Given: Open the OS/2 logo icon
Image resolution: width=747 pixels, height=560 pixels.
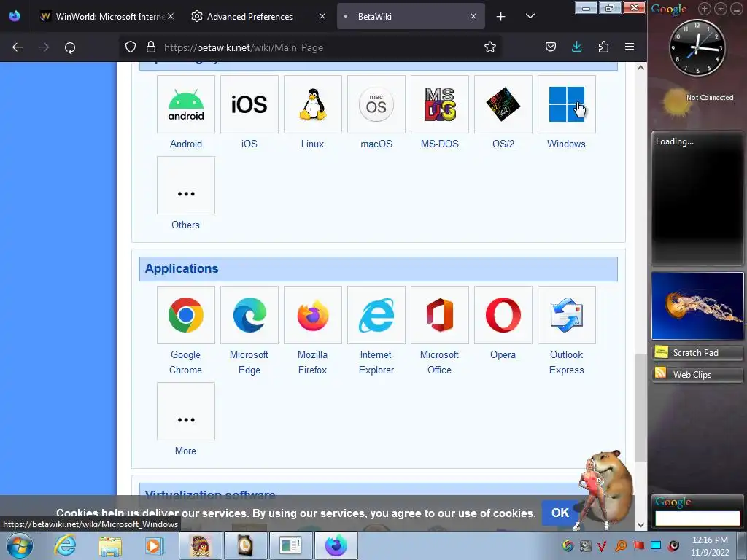Looking at the screenshot, I should tap(503, 104).
